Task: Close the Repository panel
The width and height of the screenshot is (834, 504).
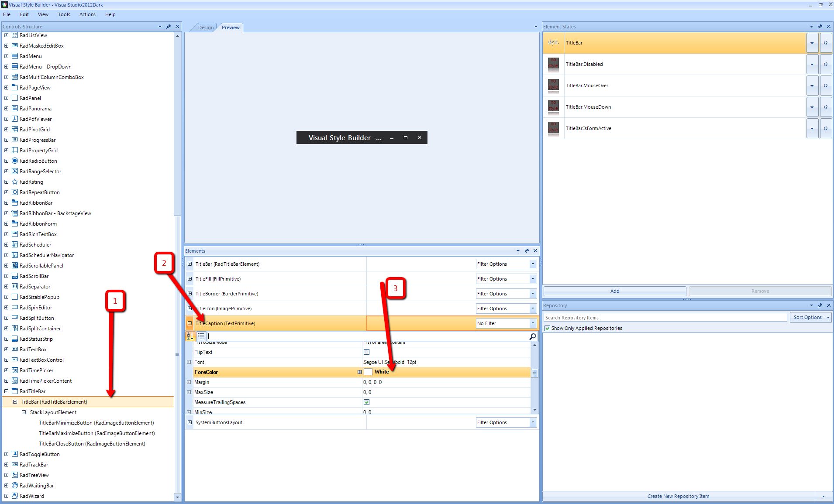Action: coord(829,305)
